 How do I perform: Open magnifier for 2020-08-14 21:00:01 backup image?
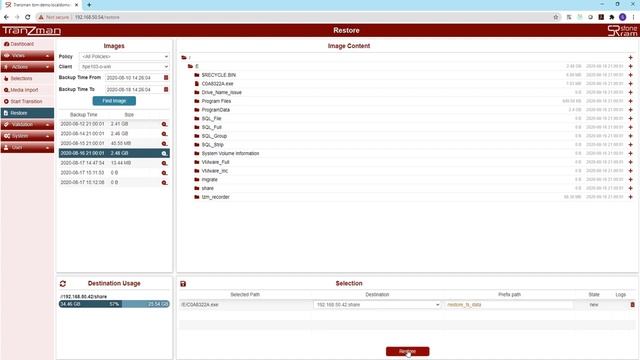tap(164, 134)
